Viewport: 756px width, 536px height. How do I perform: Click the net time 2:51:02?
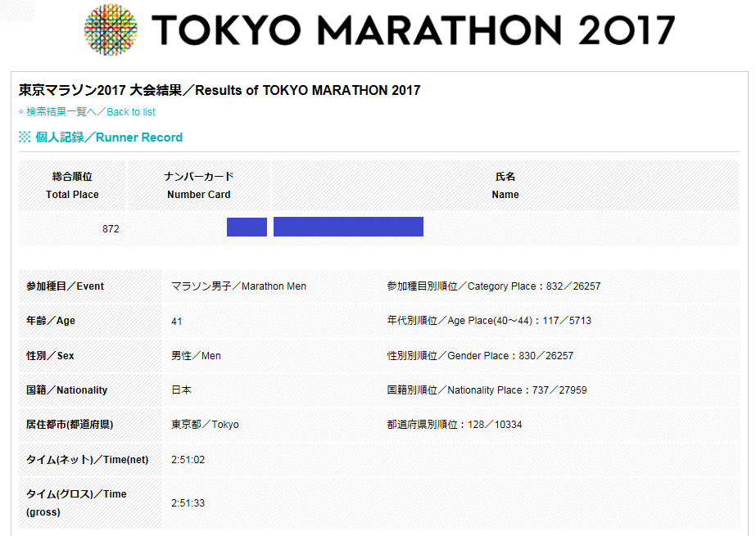coord(188,460)
